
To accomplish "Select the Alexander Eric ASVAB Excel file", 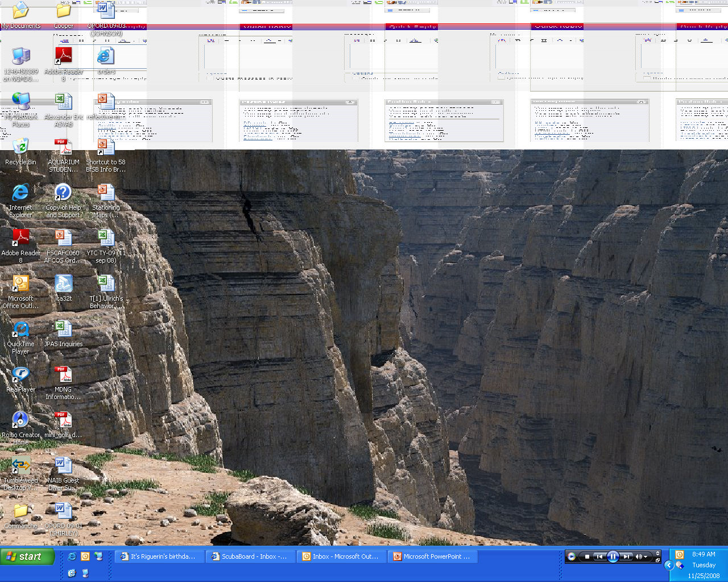I will [63, 109].
